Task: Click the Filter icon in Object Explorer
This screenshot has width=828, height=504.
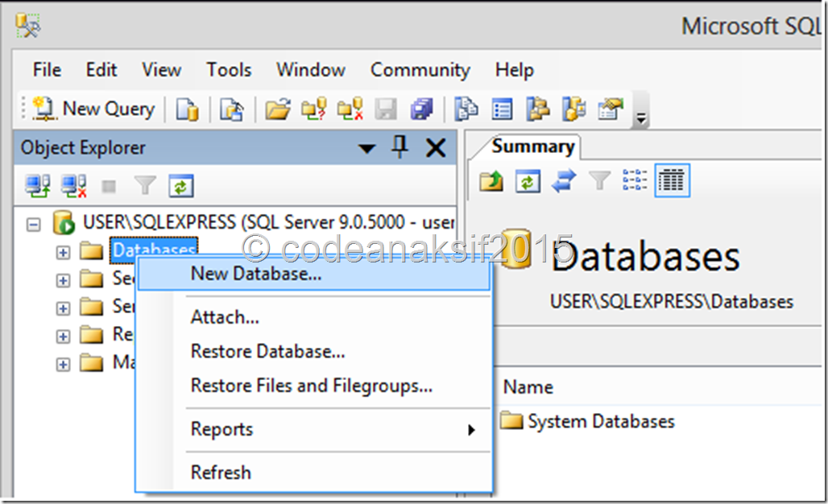Action: pyautogui.click(x=145, y=186)
